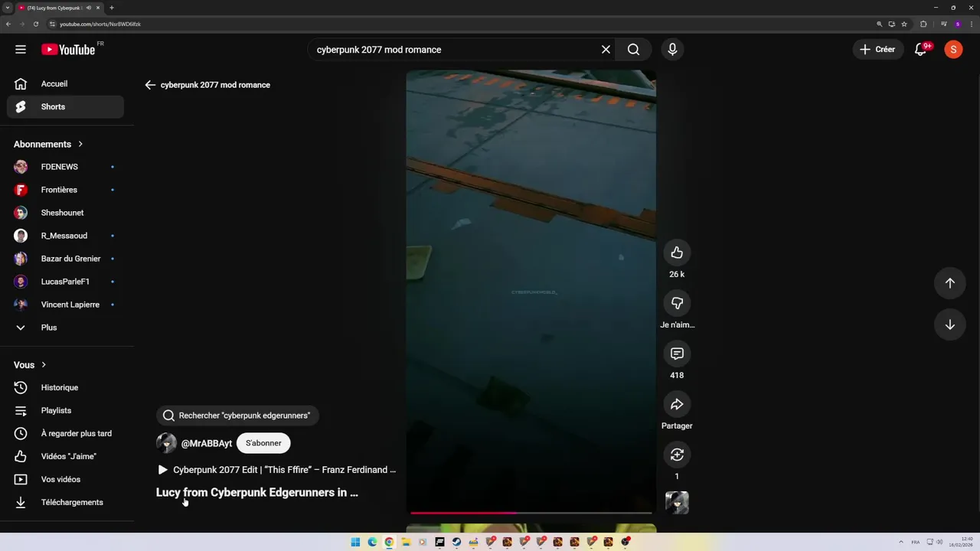Open Microsoft Edge from the taskbar

(372, 542)
